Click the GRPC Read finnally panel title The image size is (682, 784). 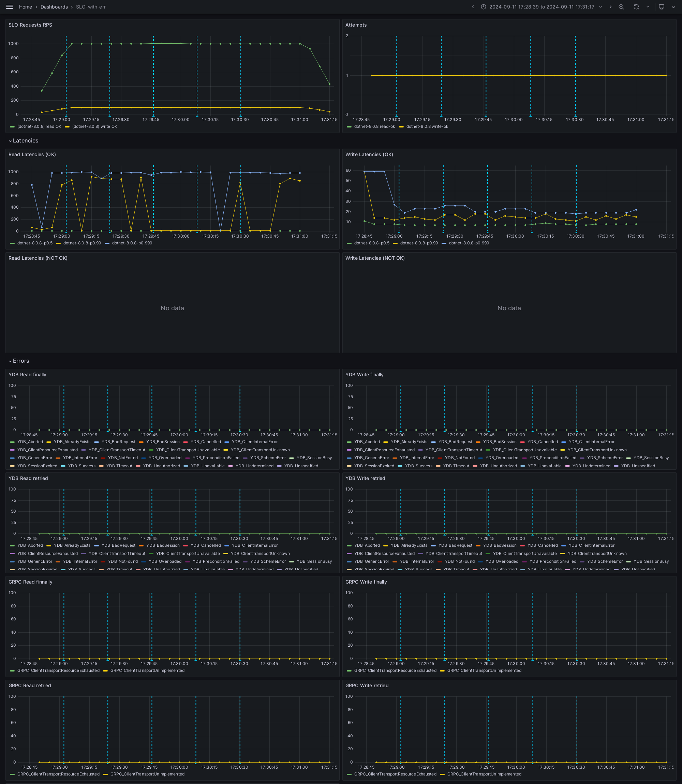[30, 582]
